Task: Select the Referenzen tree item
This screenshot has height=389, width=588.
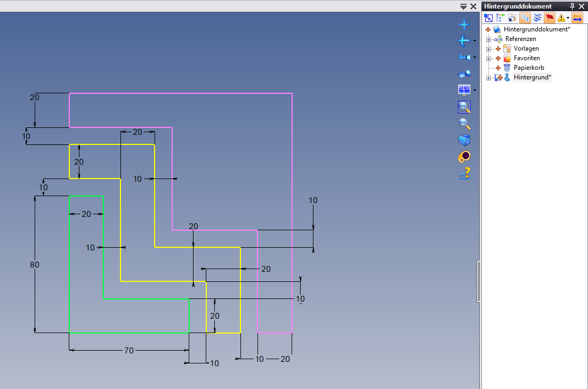Action: pyautogui.click(x=520, y=39)
